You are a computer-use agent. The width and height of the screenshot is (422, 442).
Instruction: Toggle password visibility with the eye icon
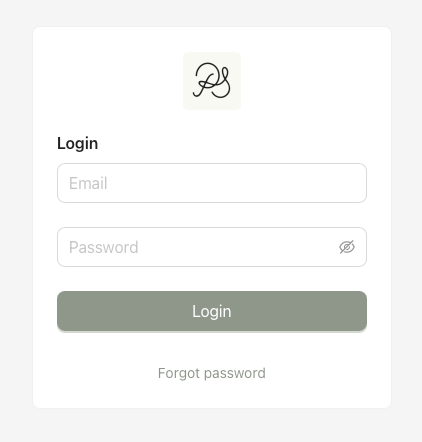coord(347,247)
